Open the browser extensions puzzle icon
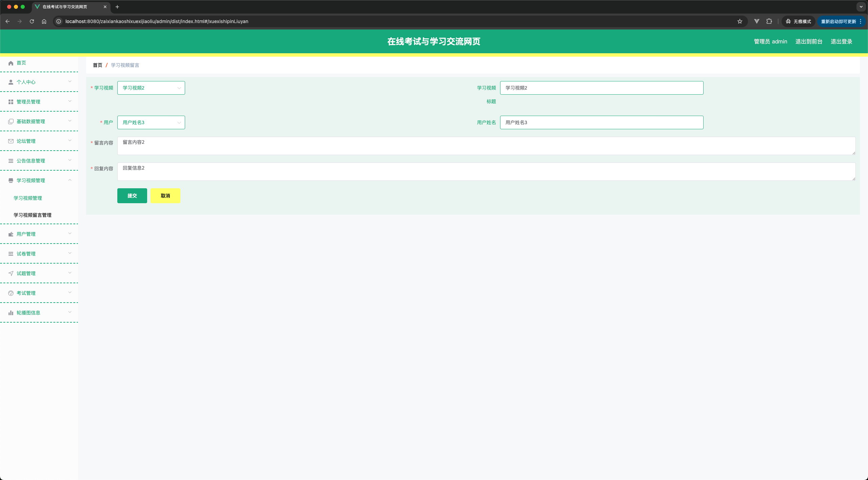 point(769,21)
